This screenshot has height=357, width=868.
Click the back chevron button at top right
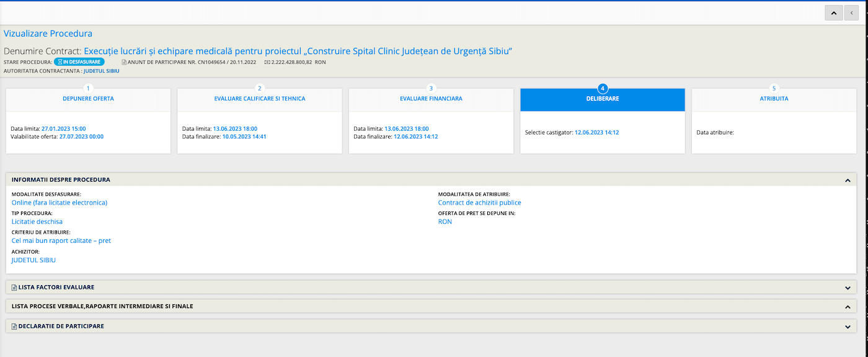coord(852,13)
